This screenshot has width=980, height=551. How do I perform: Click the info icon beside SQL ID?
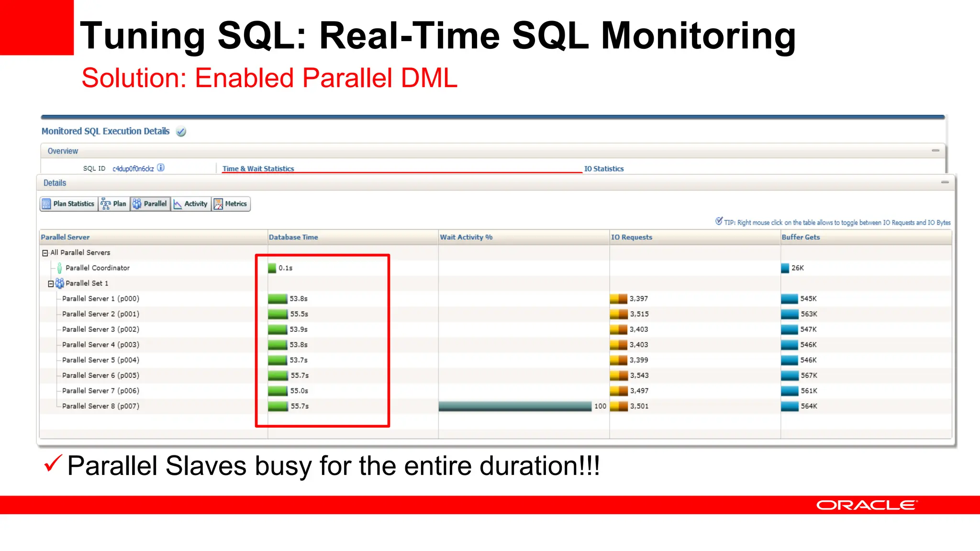tap(161, 168)
